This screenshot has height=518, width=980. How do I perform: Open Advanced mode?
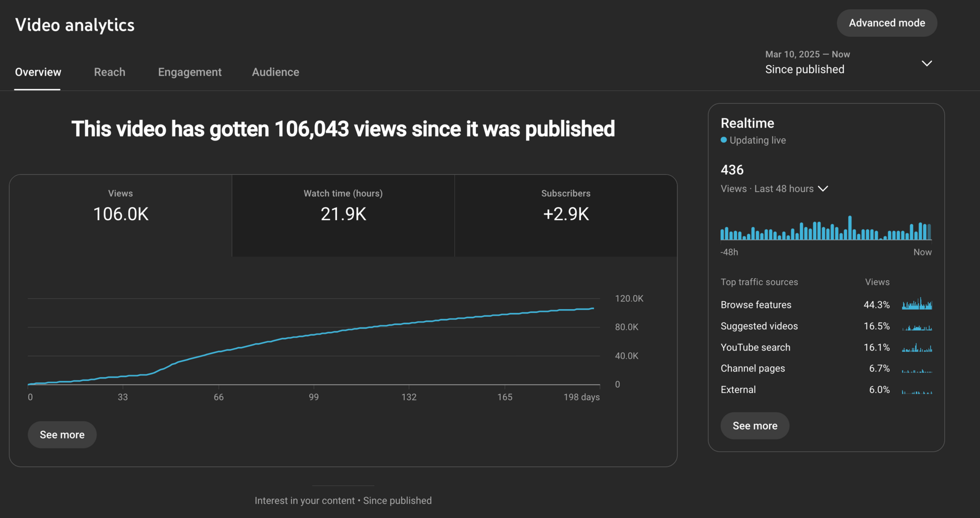coord(887,23)
